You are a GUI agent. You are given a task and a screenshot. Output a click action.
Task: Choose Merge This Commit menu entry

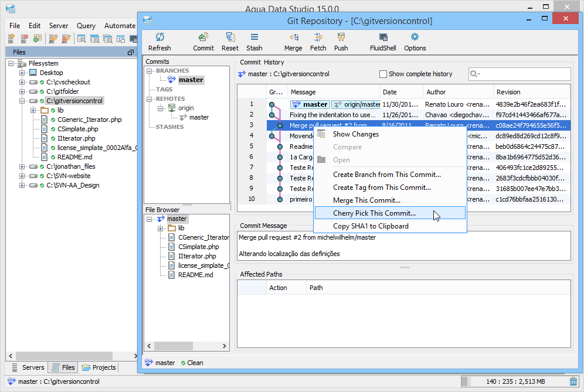point(391,200)
